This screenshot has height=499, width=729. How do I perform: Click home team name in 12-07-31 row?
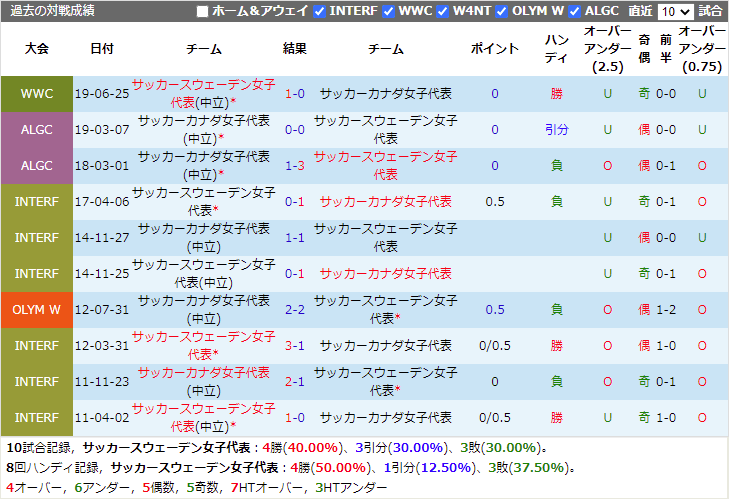tap(204, 310)
